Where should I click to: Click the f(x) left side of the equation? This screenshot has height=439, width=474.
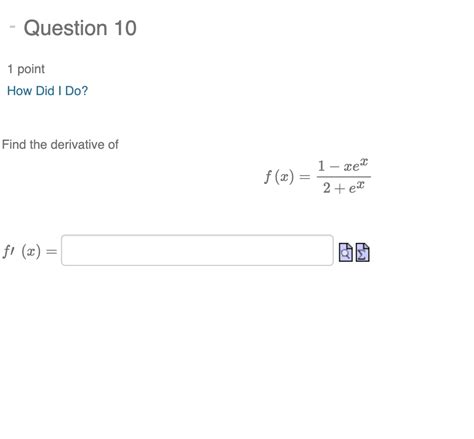tap(279, 177)
